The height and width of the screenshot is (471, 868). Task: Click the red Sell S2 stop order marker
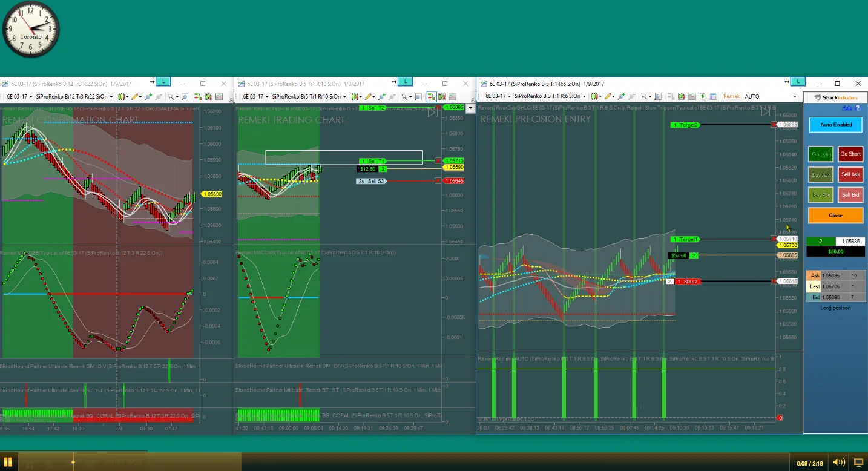coord(373,181)
